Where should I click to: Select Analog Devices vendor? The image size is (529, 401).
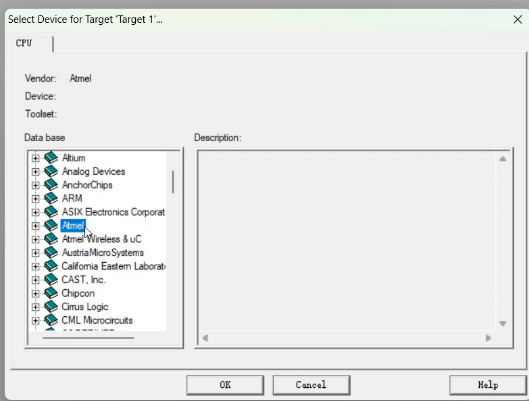coord(93,171)
